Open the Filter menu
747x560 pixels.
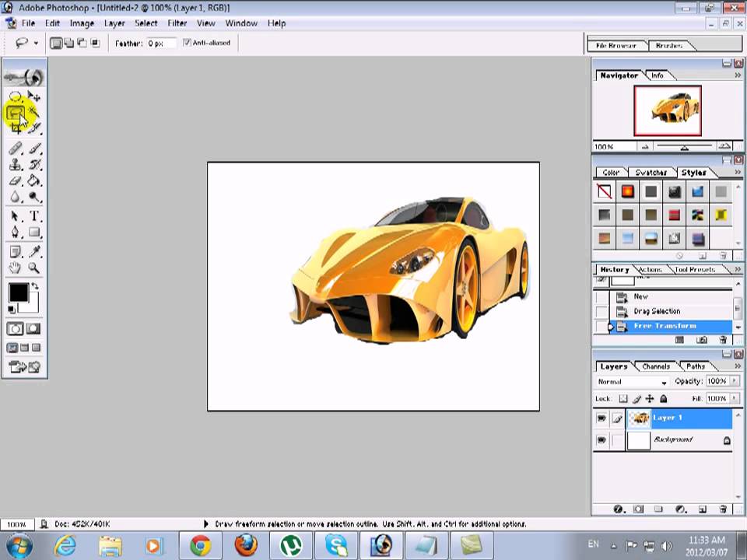click(177, 23)
